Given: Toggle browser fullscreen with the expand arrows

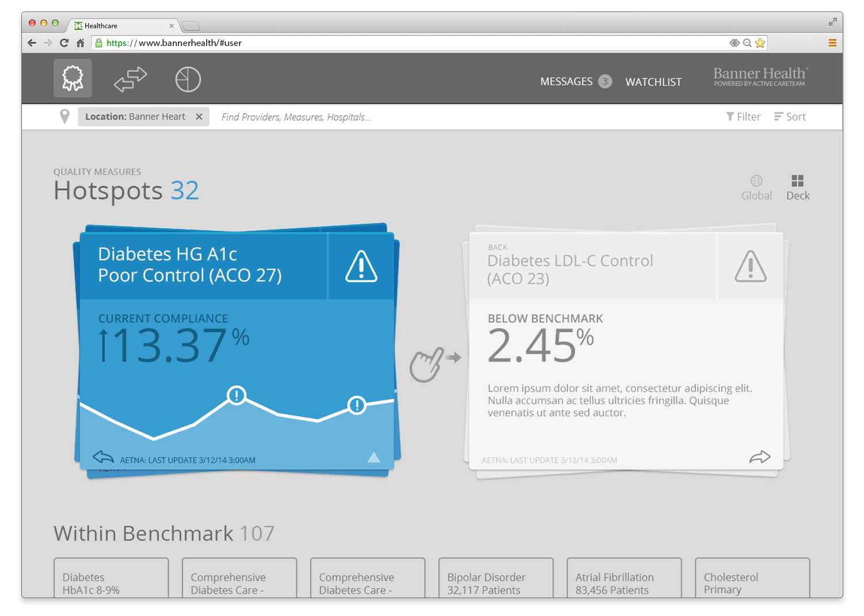Looking at the screenshot, I should click(832, 22).
